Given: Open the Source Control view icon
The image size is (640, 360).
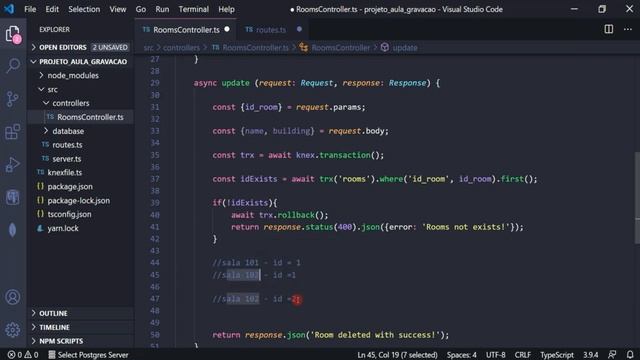Looking at the screenshot, I should tap(13, 99).
